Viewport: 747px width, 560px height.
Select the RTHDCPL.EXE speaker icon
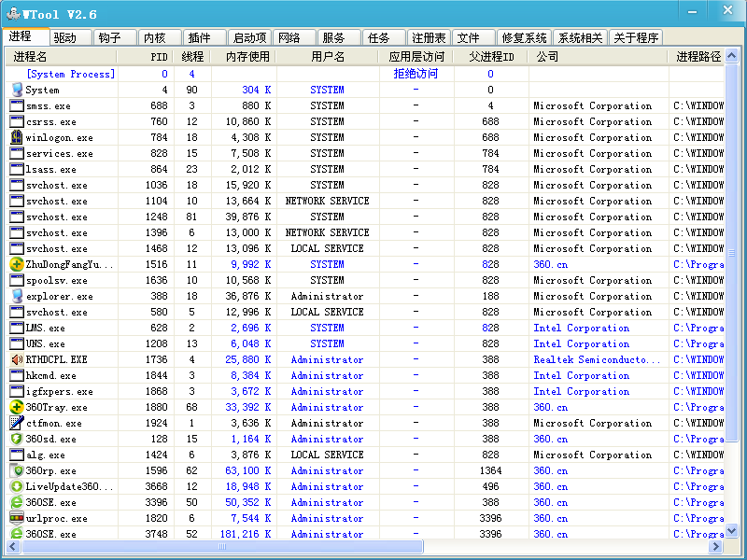click(17, 359)
